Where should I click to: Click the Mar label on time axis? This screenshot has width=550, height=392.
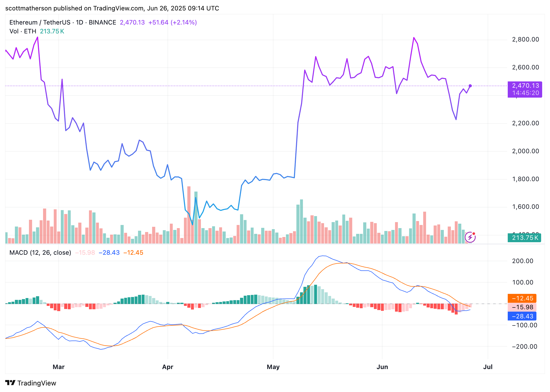(58, 367)
